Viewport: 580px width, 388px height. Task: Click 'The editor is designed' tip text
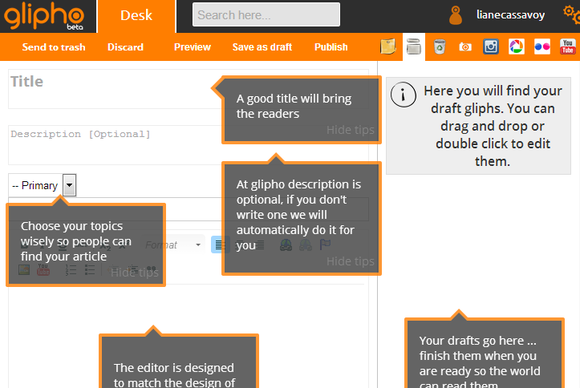174,375
